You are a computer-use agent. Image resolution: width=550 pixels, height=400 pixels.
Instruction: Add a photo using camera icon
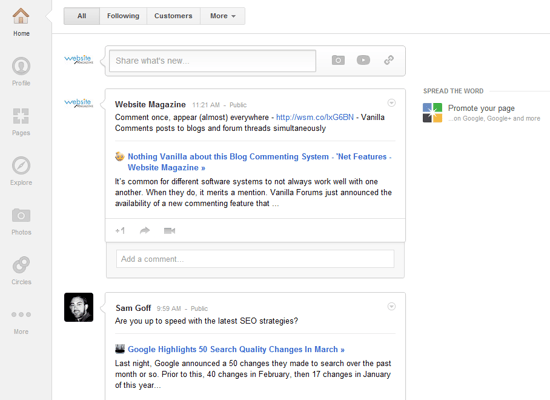point(338,60)
